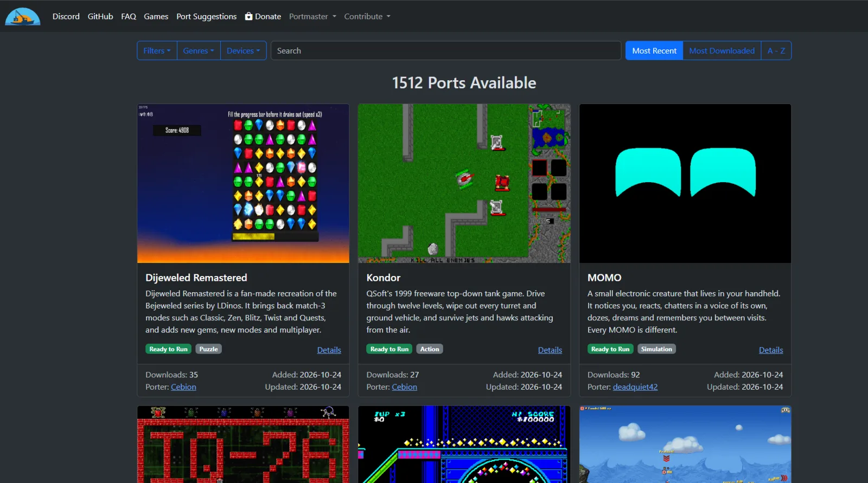The image size is (868, 483).
Task: Click Ready to Run badge on MOMO
Action: [610, 349]
